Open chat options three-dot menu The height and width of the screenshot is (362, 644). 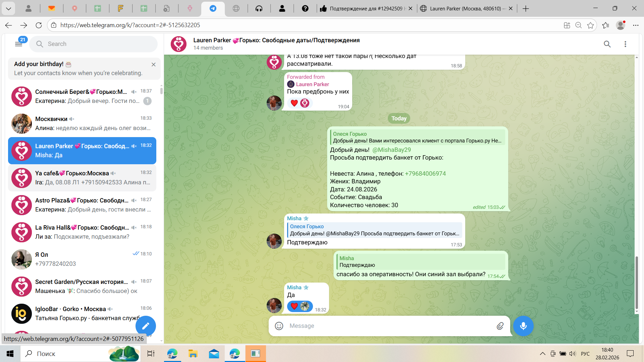tap(625, 44)
